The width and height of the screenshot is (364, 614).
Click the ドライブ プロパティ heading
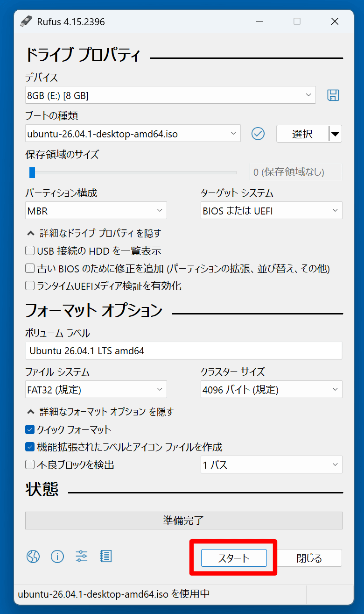coord(83,55)
